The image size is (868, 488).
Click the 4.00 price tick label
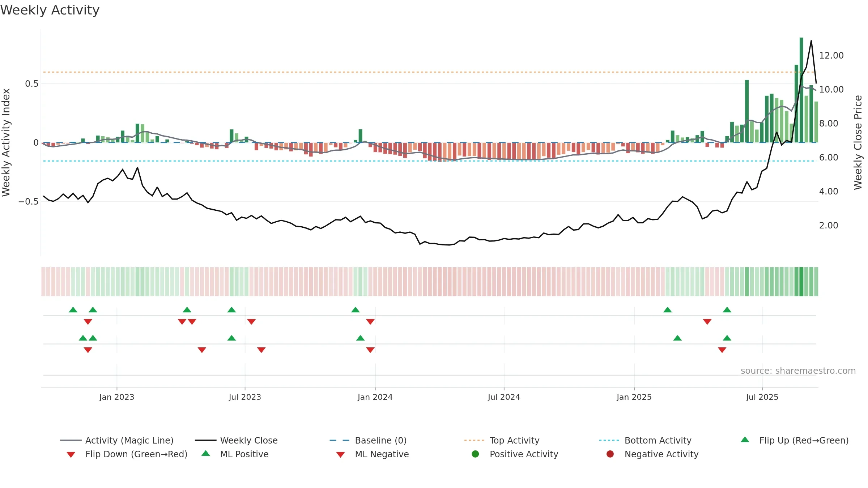(829, 192)
